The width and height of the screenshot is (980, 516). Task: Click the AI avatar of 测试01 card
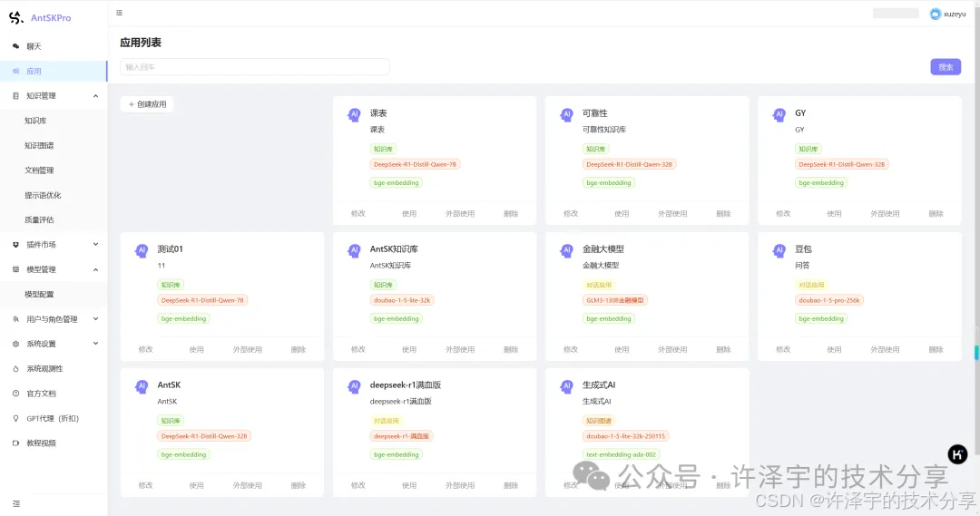point(142,251)
